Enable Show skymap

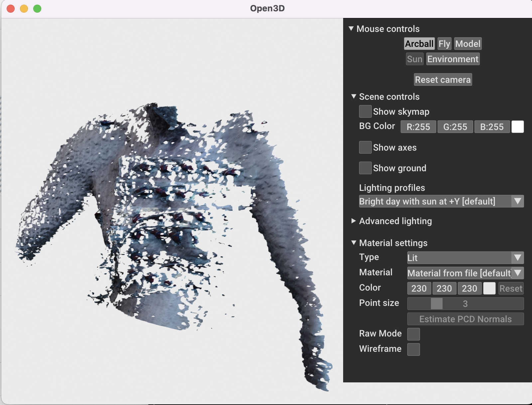pos(365,111)
